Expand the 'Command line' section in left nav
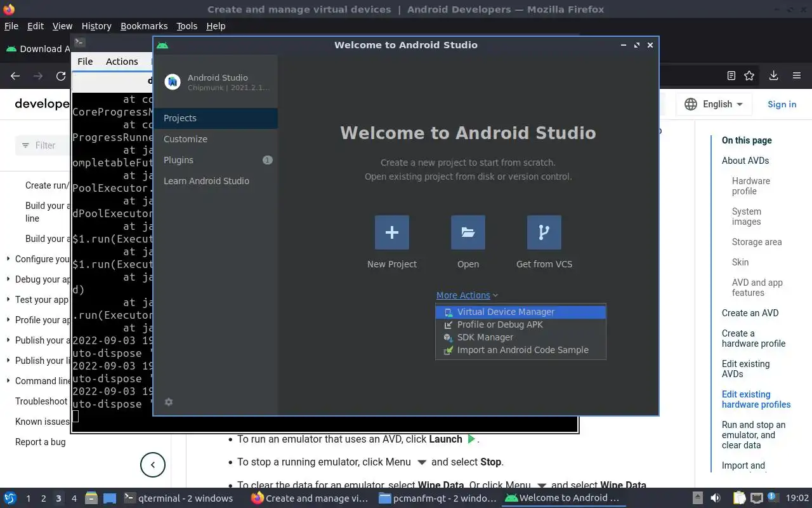Screen dimensions: 812x508 point(8,381)
